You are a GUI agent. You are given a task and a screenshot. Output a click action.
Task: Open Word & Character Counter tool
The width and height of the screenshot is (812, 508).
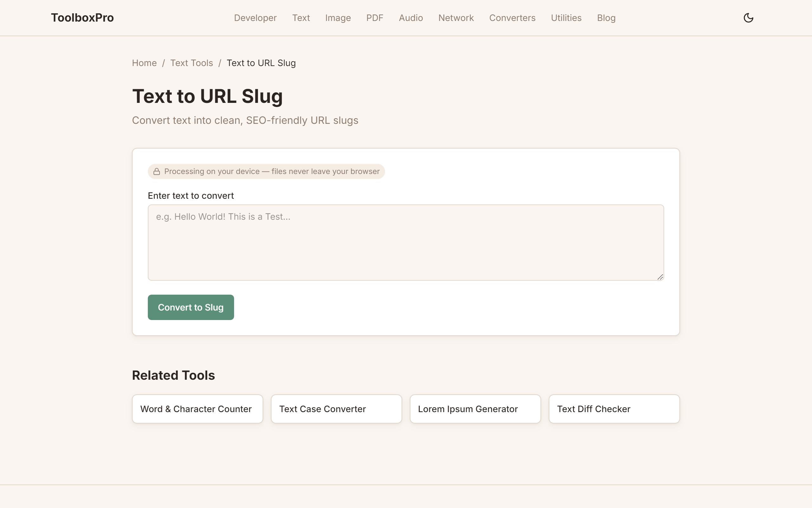[197, 409]
